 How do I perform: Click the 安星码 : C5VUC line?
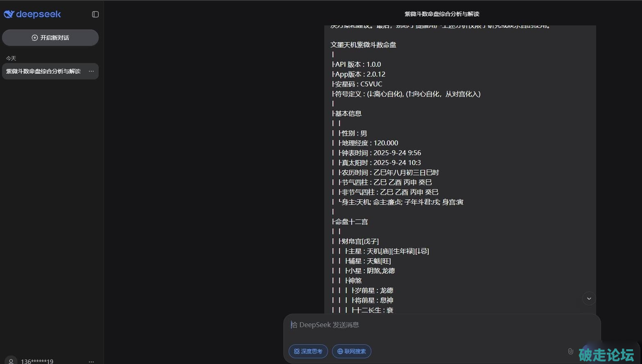coord(358,84)
